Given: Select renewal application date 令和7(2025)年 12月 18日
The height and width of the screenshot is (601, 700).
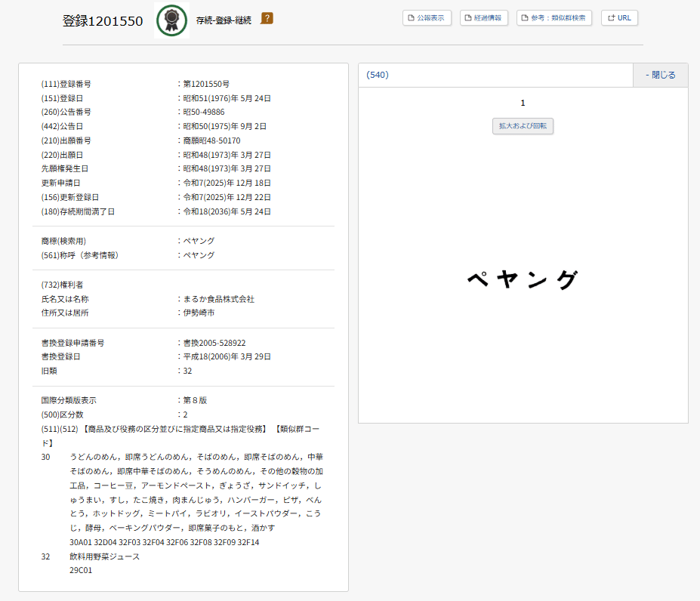Looking at the screenshot, I should [x=227, y=183].
